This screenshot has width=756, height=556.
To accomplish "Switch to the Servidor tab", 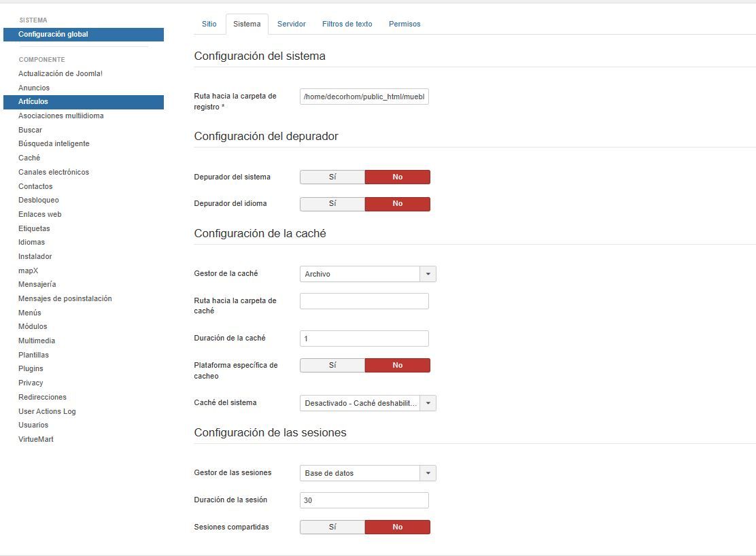I will (291, 24).
